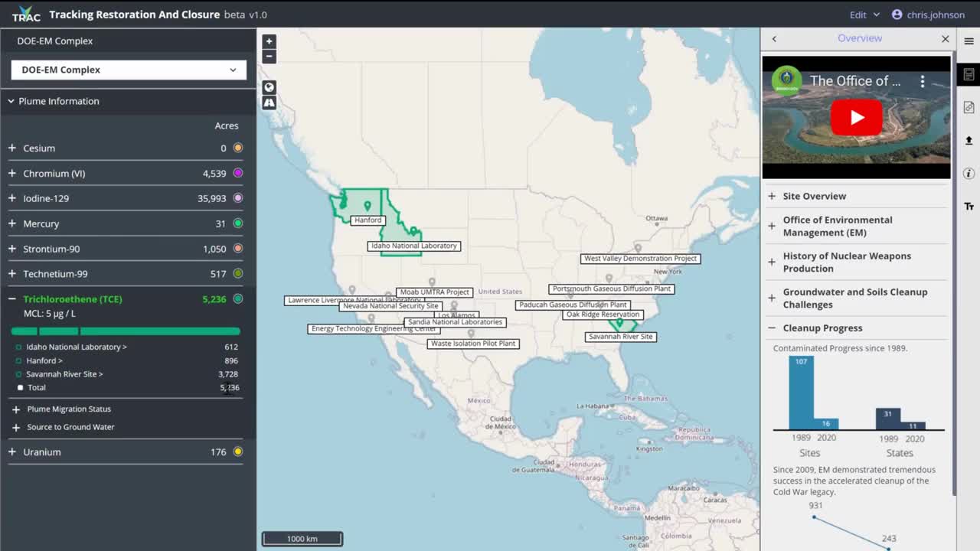Click the Oak Ridge Reservation label

[603, 315]
